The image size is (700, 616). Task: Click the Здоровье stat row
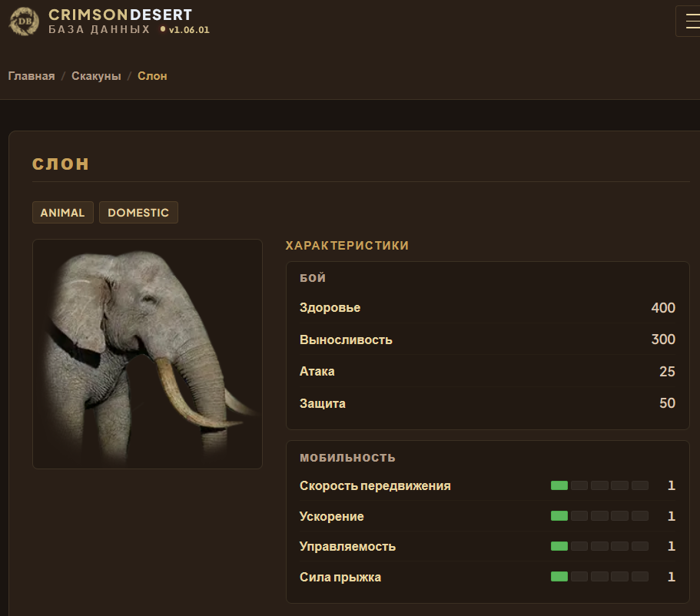click(487, 307)
